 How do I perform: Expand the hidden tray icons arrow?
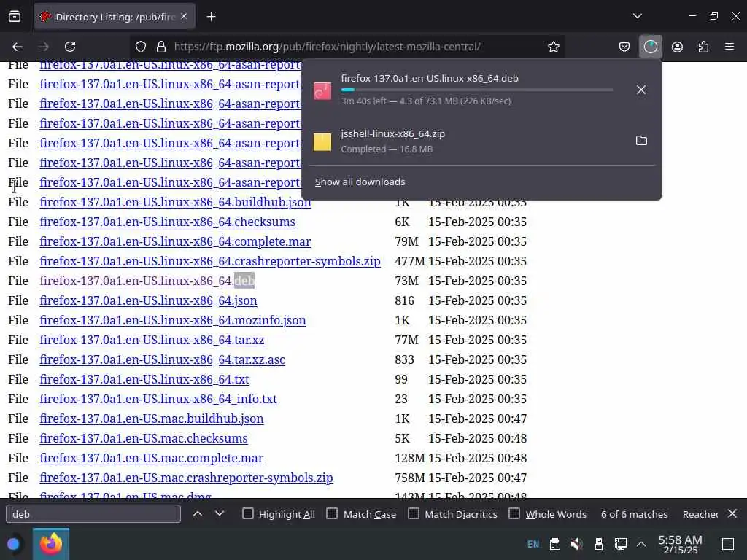641,544
